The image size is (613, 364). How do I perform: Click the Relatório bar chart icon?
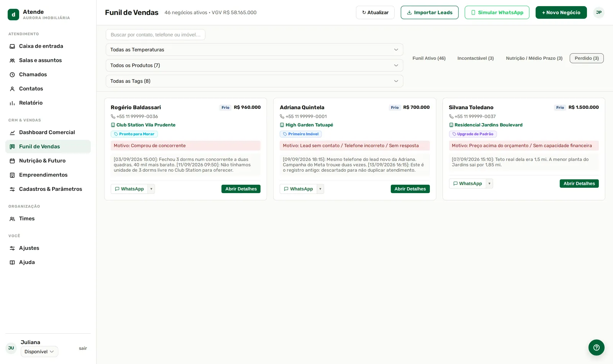(12, 103)
